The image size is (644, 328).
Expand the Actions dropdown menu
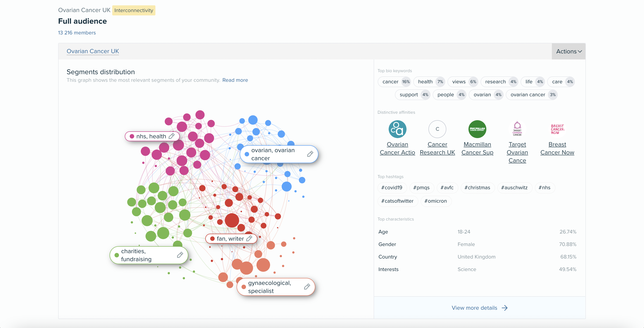coord(569,51)
